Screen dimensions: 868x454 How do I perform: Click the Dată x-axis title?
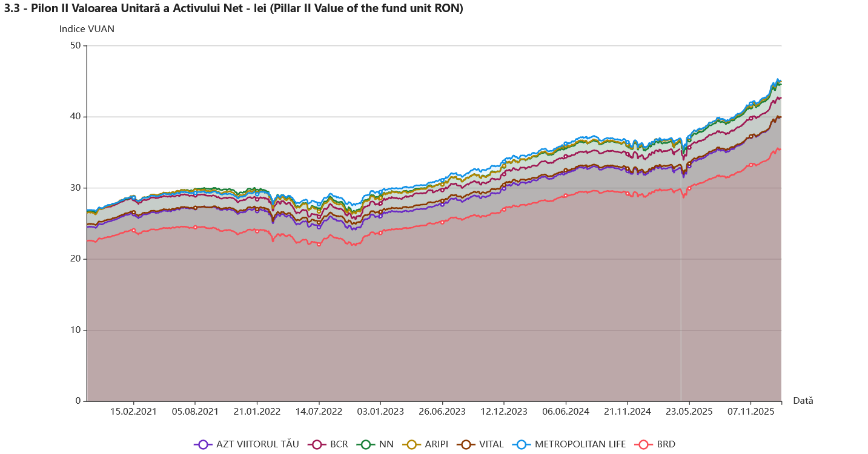(x=803, y=401)
